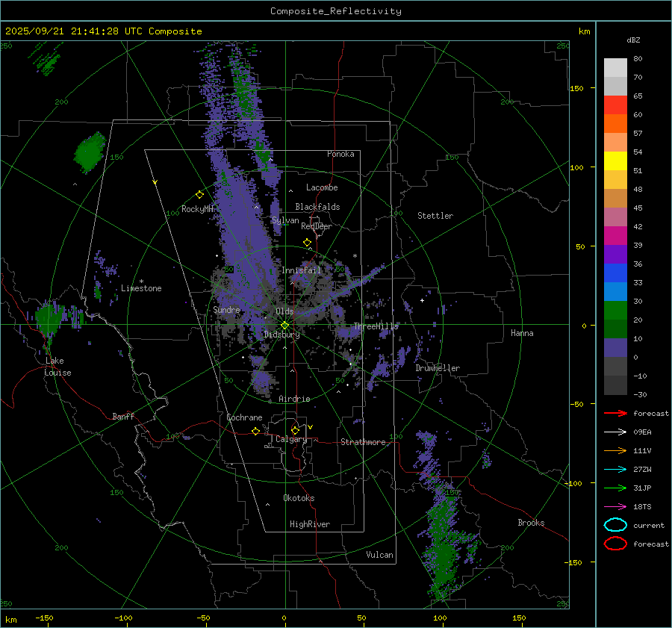Screen dimensions: 672x628
Task: Click the yellow diamond marker below Cochrane
Action: 255,432
